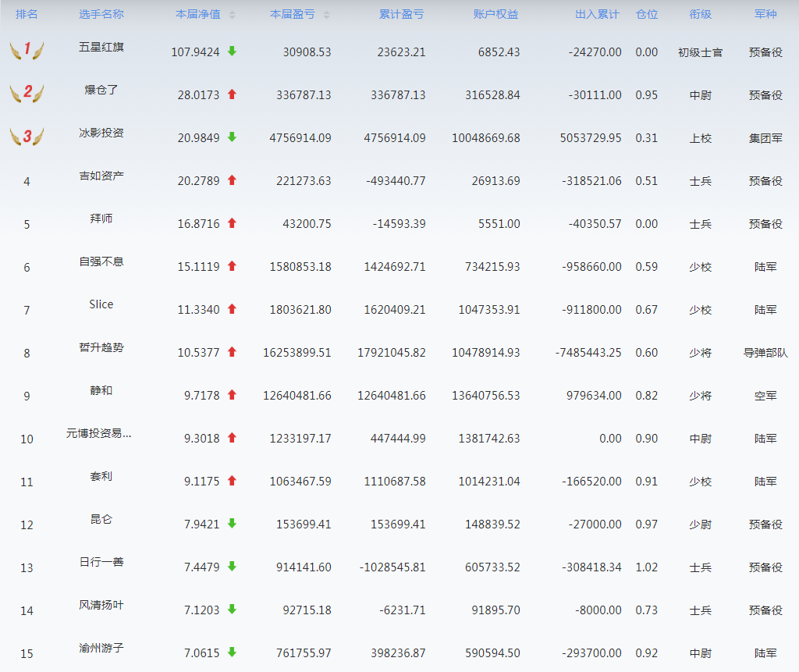Click red up arrow beside 15.1119
The height and width of the screenshot is (672, 799).
[232, 265]
